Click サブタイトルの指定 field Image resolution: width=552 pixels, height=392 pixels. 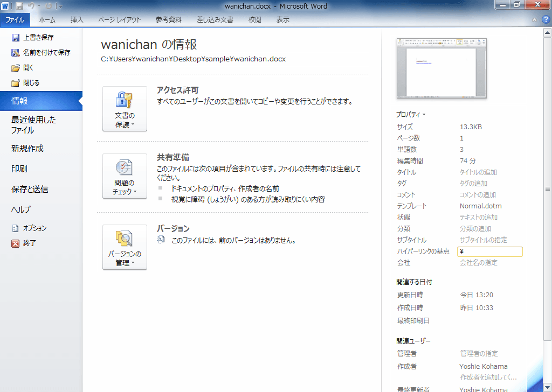tap(484, 240)
